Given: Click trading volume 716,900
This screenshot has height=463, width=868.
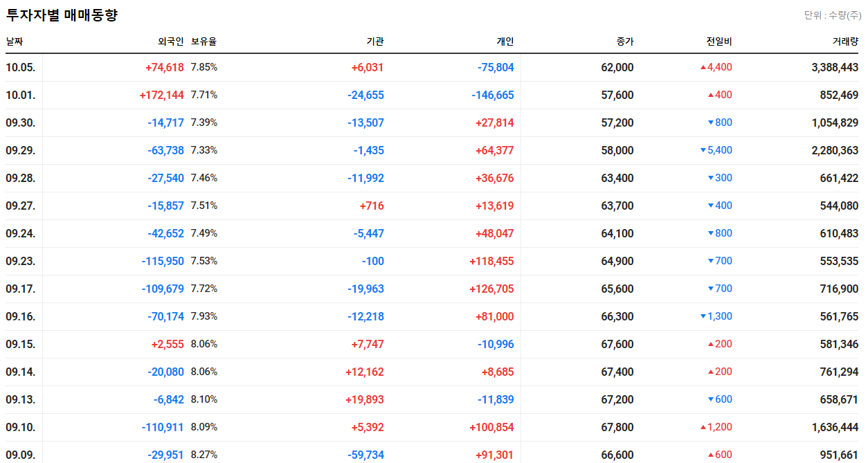Looking at the screenshot, I should tap(839, 289).
